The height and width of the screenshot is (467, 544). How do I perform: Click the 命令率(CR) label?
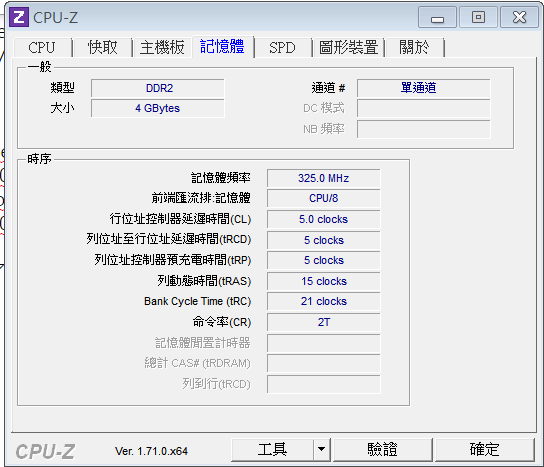[222, 322]
